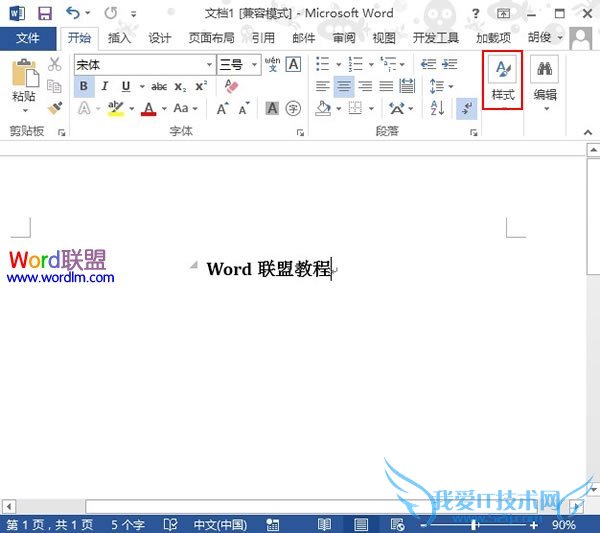Copy selection with the Copy icon

tap(54, 86)
